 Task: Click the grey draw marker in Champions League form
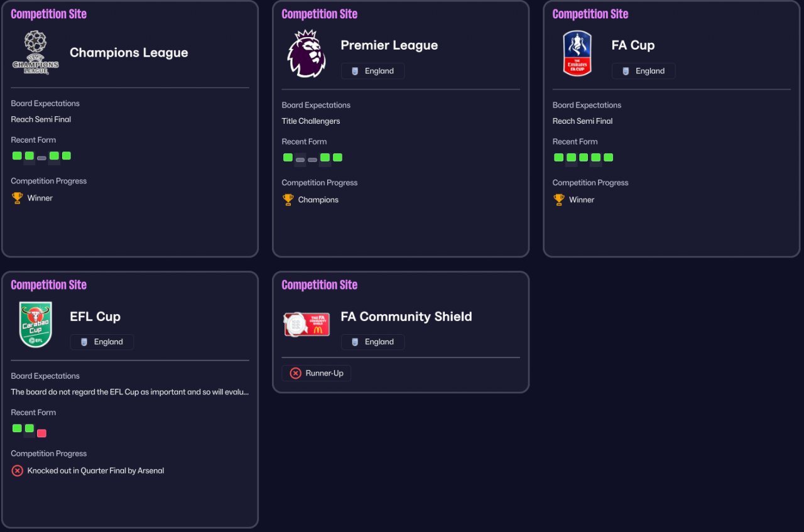(41, 158)
